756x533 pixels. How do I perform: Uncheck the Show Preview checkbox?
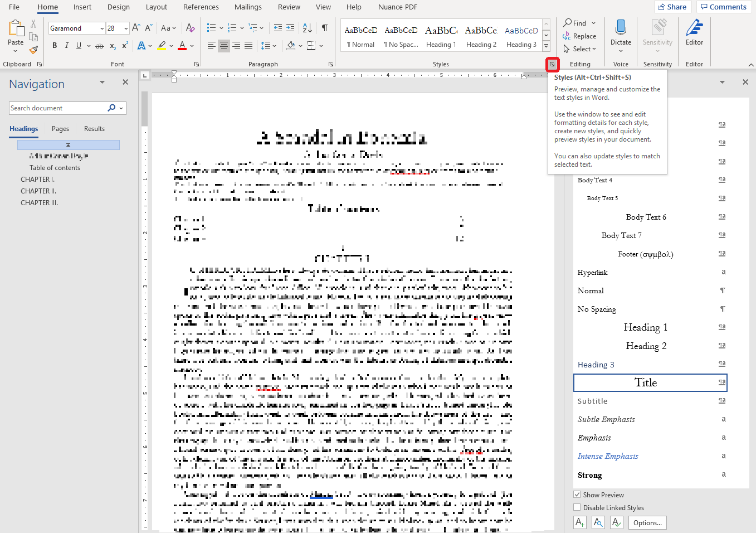(x=577, y=495)
